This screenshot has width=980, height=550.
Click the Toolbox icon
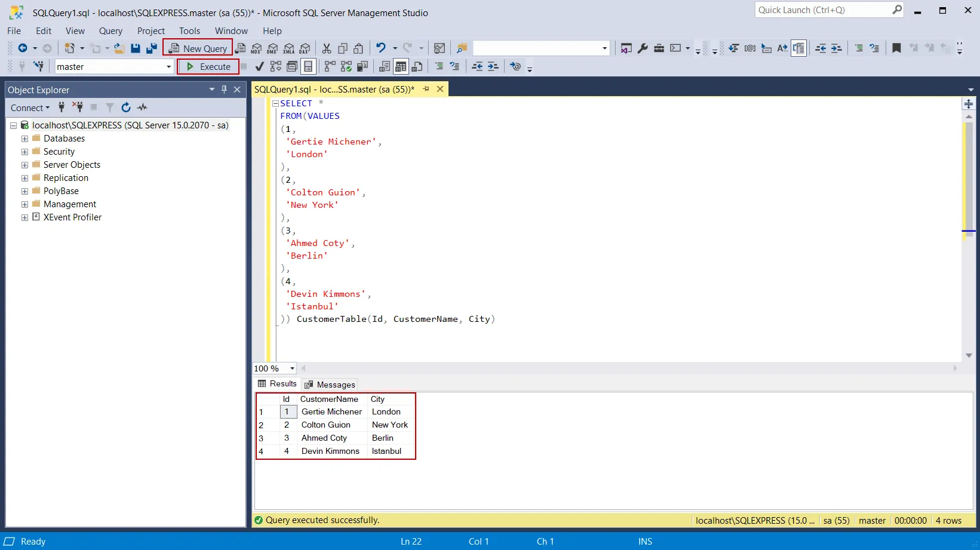[659, 48]
